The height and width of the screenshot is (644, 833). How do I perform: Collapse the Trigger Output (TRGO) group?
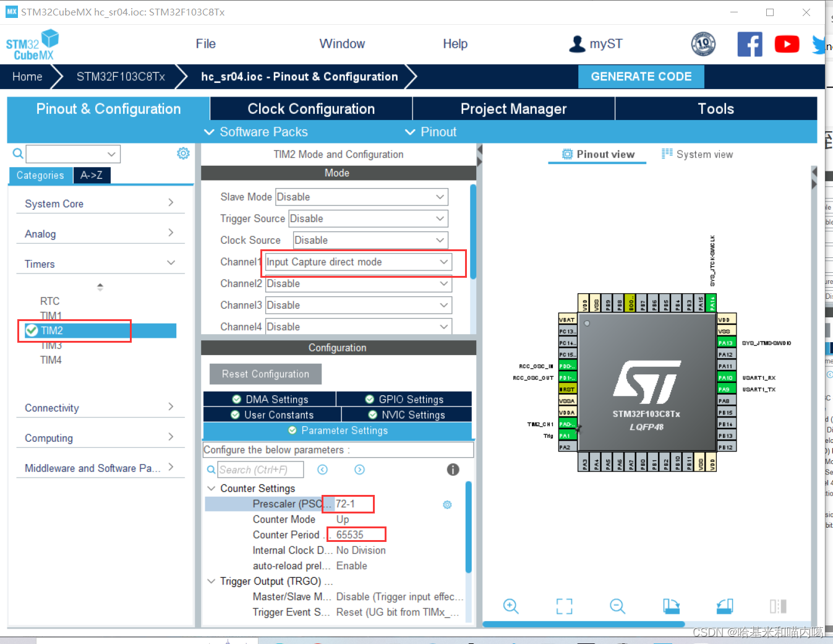point(211,582)
